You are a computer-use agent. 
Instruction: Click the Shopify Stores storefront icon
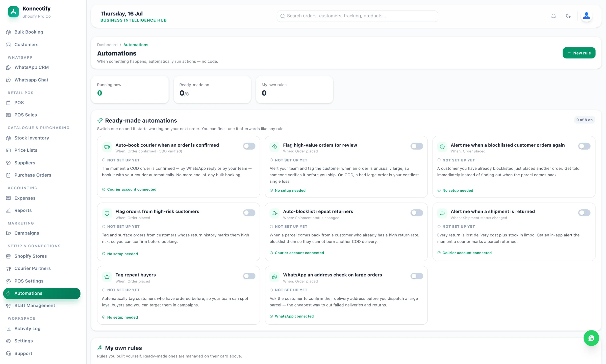(8, 256)
